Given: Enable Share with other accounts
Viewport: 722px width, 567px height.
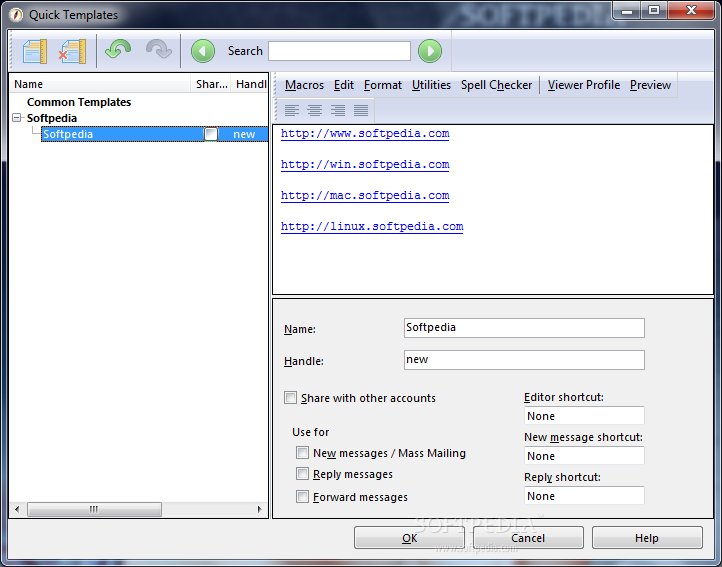Looking at the screenshot, I should (x=291, y=397).
